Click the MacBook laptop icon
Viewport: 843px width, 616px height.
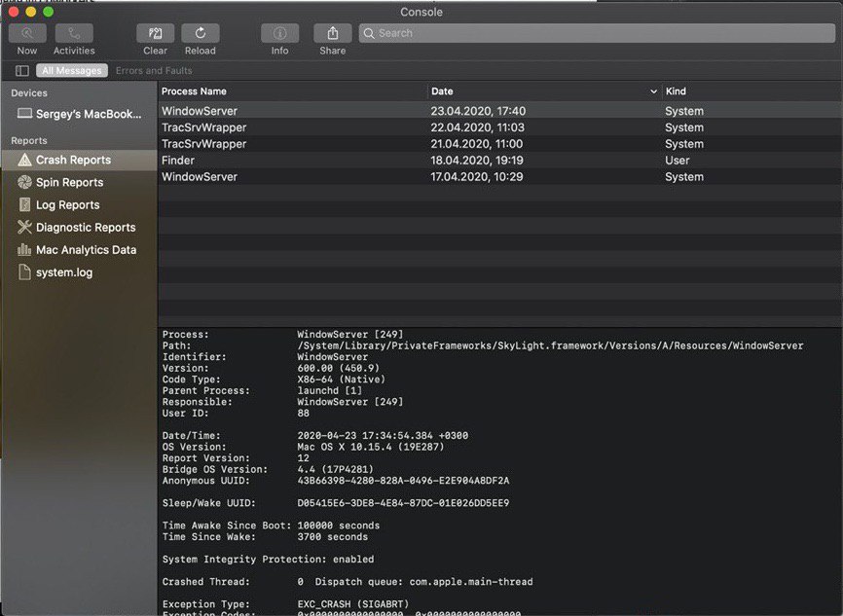(24, 114)
